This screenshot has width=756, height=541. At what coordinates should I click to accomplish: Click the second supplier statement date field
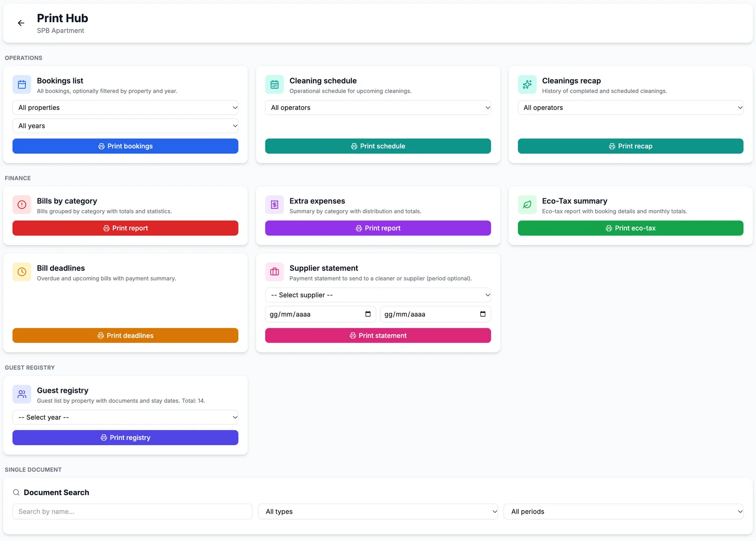435,314
